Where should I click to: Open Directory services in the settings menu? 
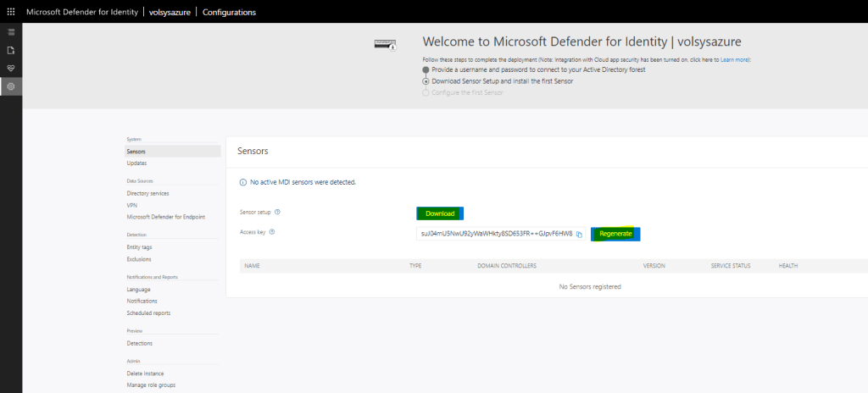(x=147, y=193)
